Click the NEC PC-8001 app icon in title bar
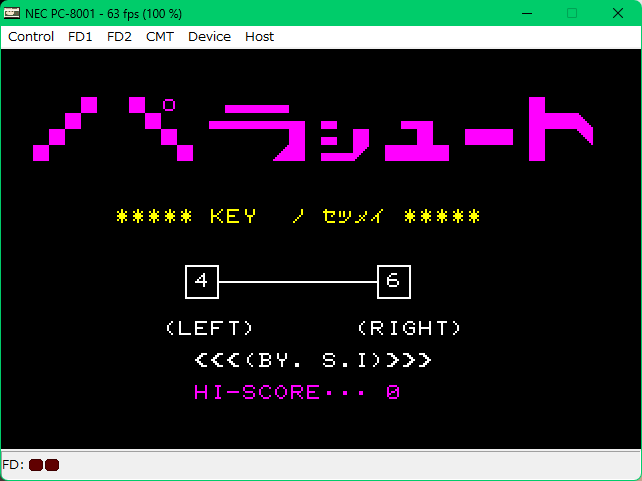 point(11,14)
